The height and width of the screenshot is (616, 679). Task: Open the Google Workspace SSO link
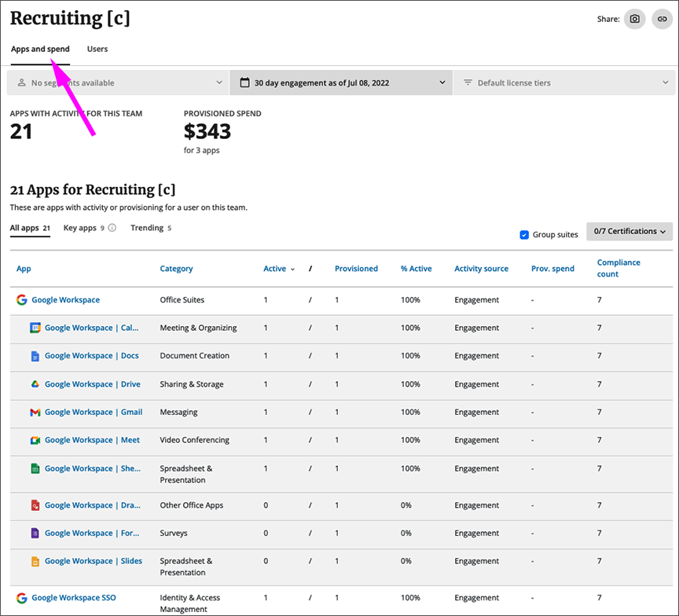coord(73,598)
